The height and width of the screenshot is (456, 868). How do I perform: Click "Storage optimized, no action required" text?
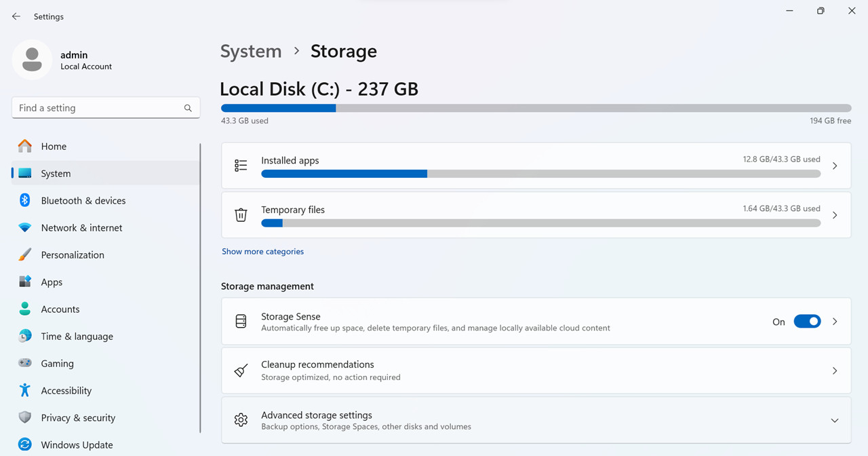click(x=331, y=377)
